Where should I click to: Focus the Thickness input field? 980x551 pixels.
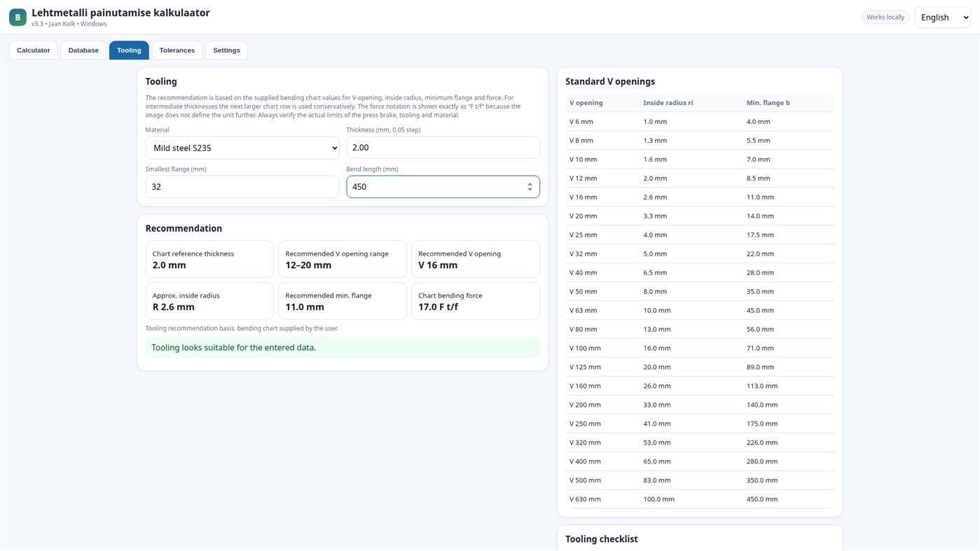pyautogui.click(x=443, y=148)
